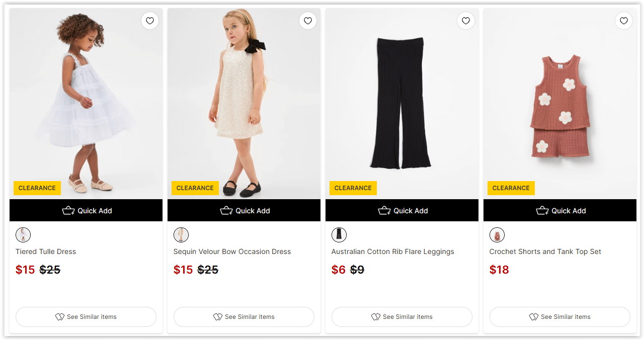The height and width of the screenshot is (340, 644).
Task: See similar items for Crochet Shorts Set
Action: pyautogui.click(x=560, y=317)
